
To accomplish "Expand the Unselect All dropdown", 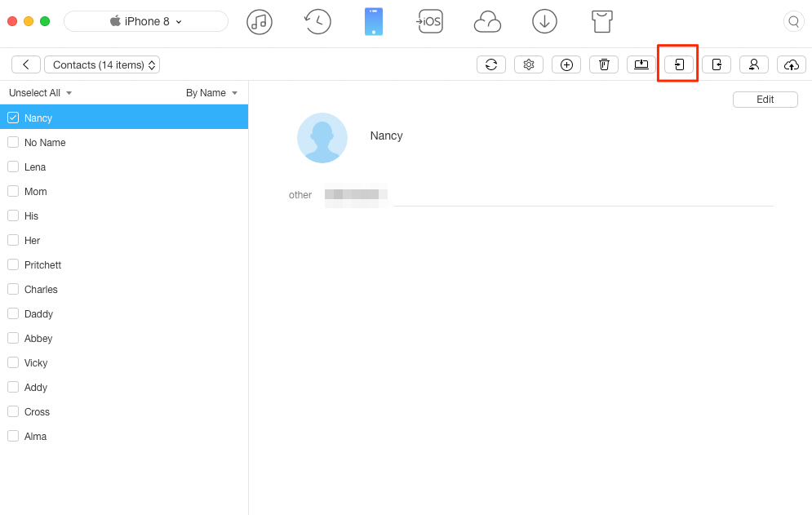I will [x=40, y=93].
